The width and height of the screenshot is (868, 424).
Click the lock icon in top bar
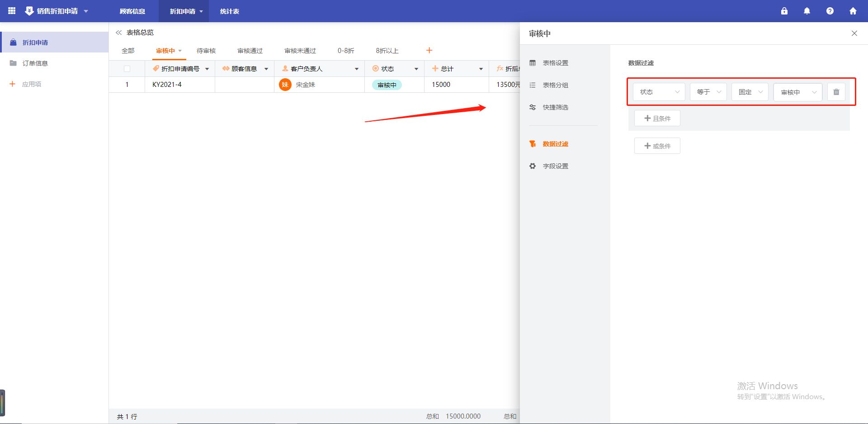coord(784,11)
